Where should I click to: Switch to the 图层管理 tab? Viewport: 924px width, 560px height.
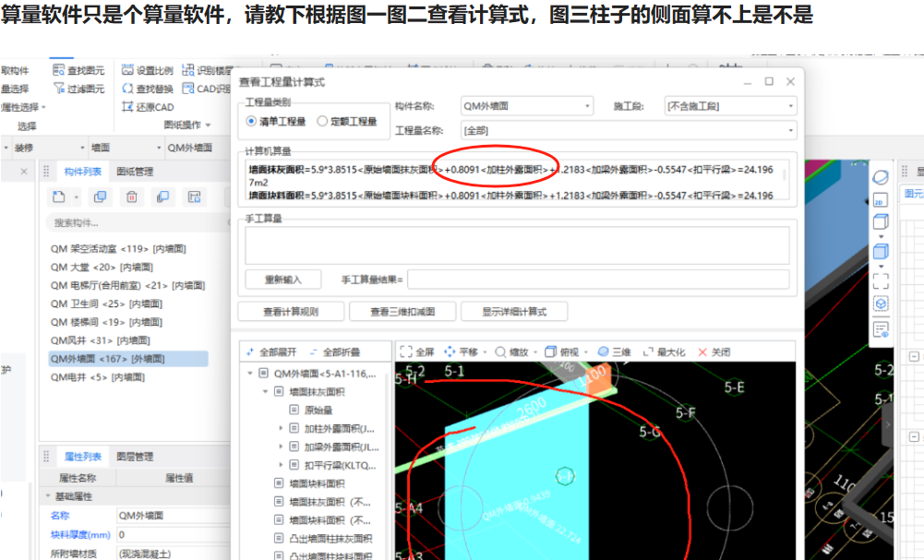(x=135, y=457)
